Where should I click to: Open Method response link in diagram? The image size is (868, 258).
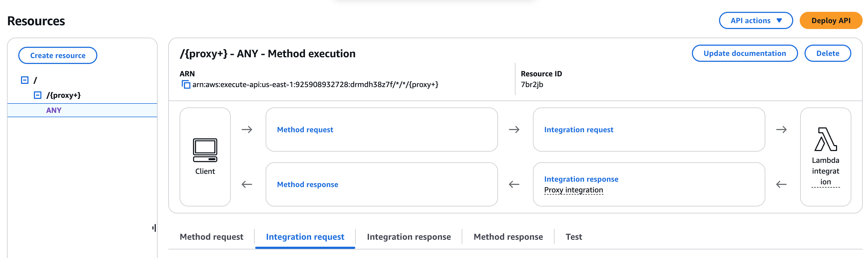click(x=307, y=185)
